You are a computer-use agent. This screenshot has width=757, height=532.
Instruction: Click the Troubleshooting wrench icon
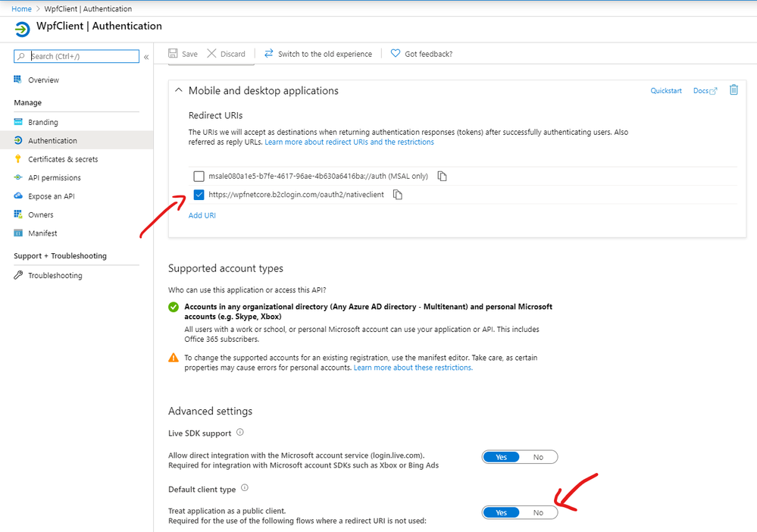point(18,275)
